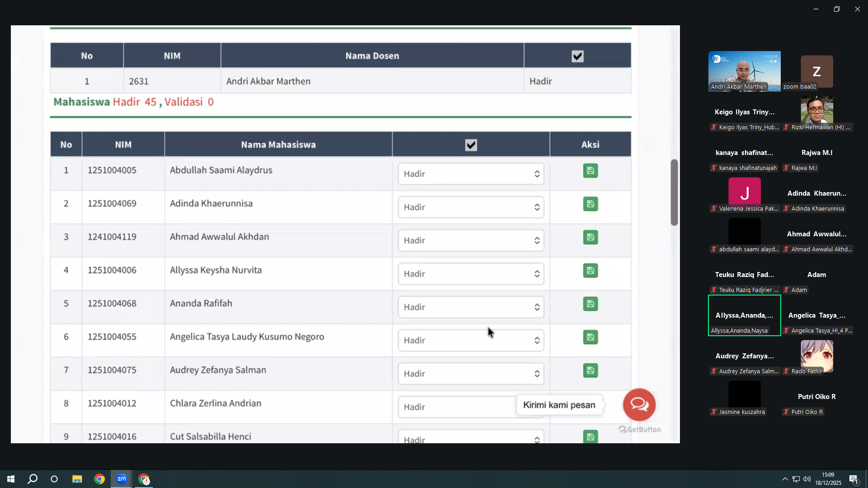Image resolution: width=868 pixels, height=488 pixels.
Task: Save attendance for Abdullah Saami Alaydrus
Action: 590,171
